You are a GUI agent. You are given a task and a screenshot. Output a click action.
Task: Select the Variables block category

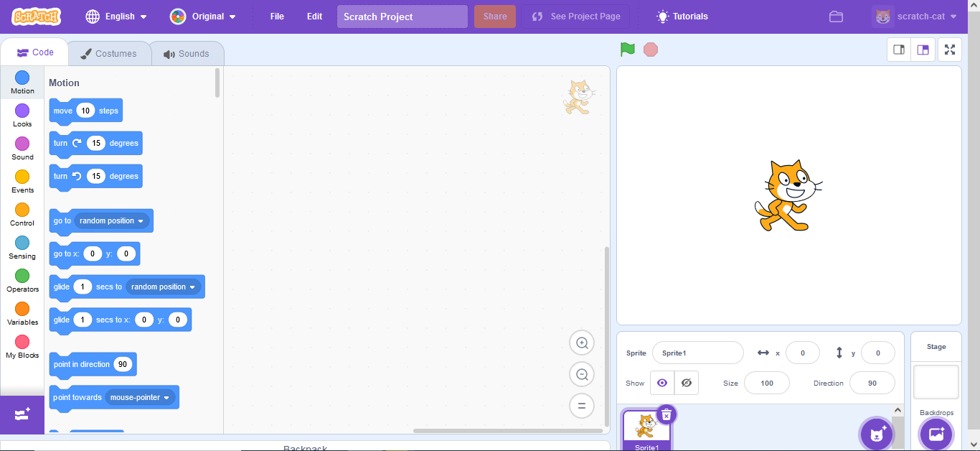coord(22,314)
